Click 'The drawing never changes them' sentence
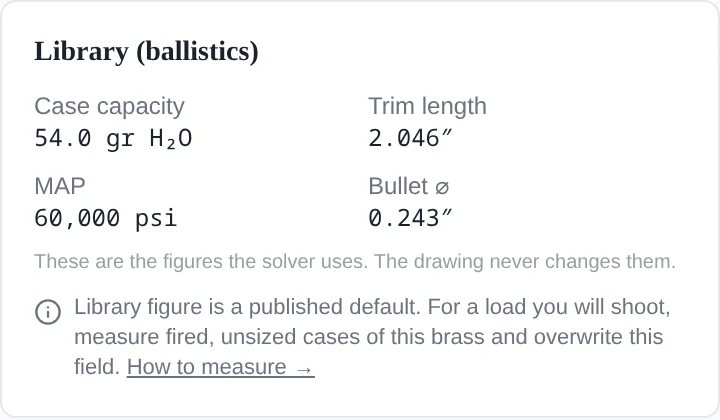This screenshot has height=420, width=720. pyautogui.click(x=525, y=262)
